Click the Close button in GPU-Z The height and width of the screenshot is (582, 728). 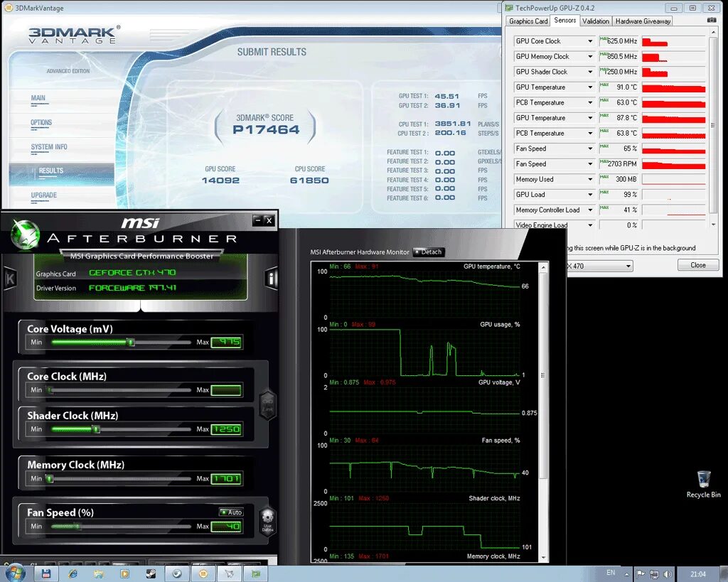[698, 265]
